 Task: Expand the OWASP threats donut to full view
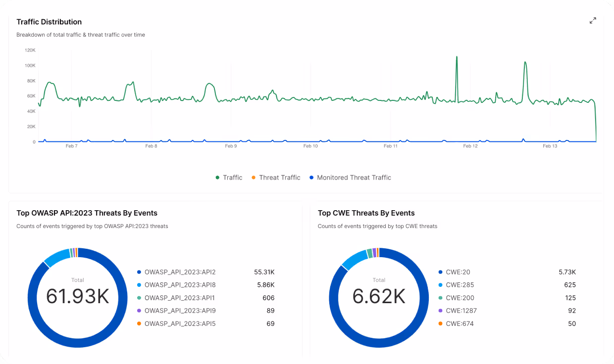77,298
